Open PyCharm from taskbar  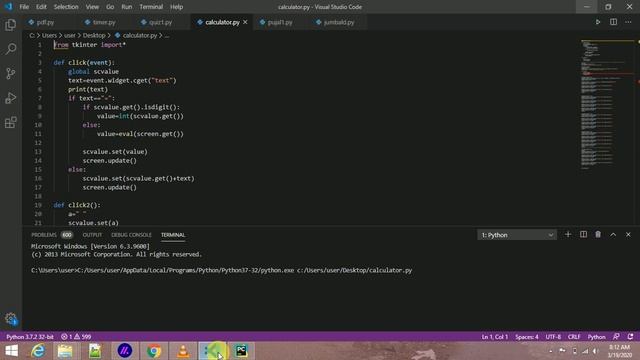[241, 351]
